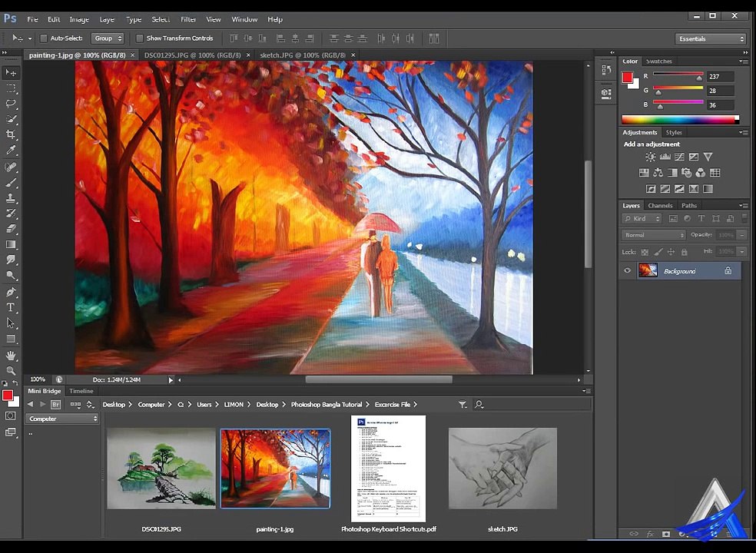Click the R red channel slider

pos(678,76)
